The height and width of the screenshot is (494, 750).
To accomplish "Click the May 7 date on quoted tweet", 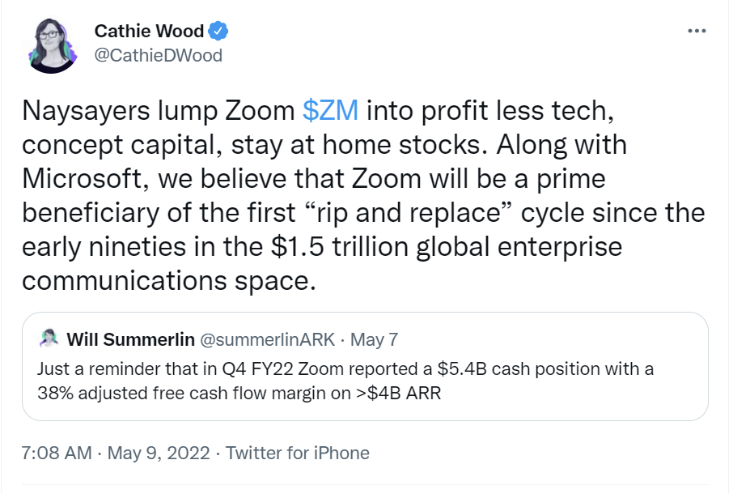I will pyautogui.click(x=374, y=340).
